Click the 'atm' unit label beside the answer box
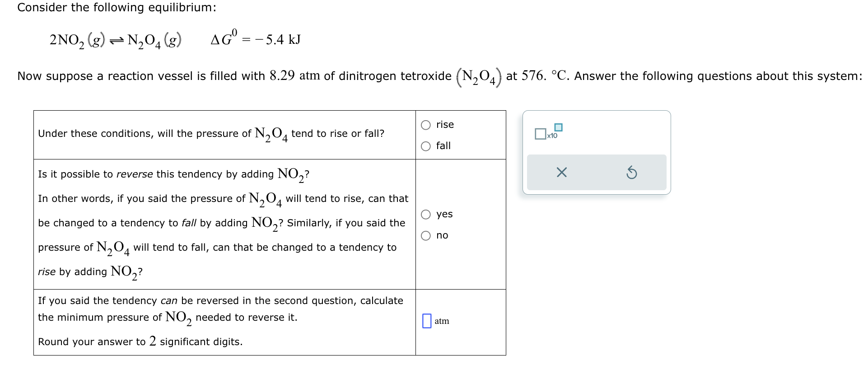The height and width of the screenshot is (365, 868). tap(443, 321)
